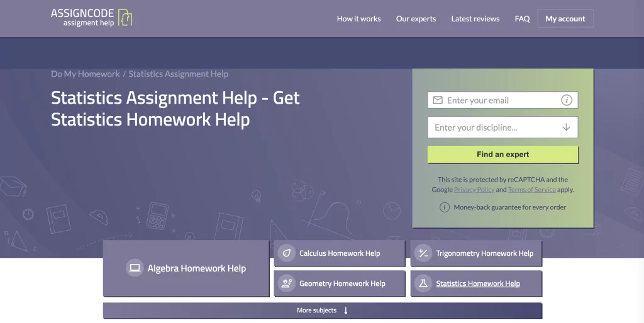Open the Privacy Policy link
644x323 pixels.
click(x=474, y=190)
